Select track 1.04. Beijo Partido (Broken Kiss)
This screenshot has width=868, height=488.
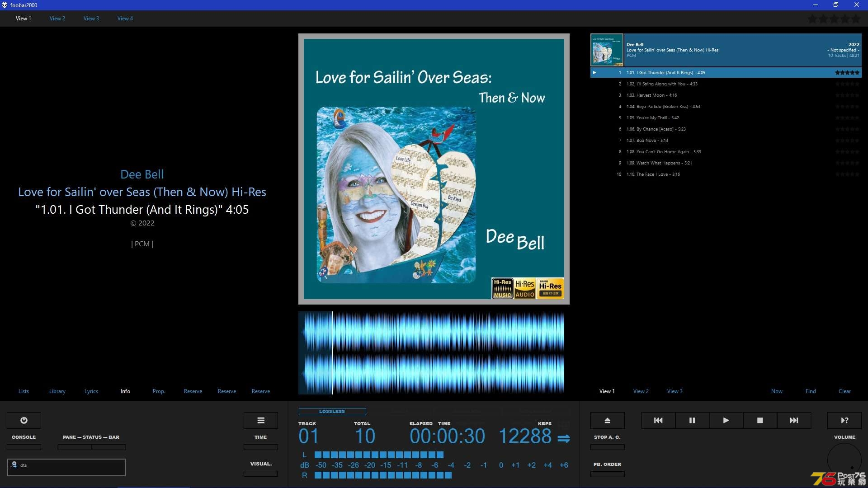point(726,107)
